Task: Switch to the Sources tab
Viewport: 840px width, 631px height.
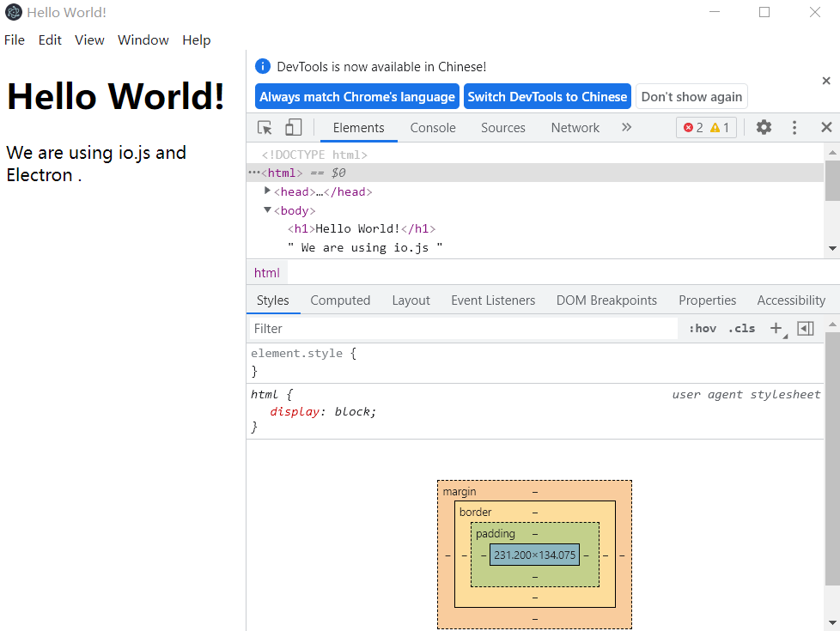Action: point(503,127)
